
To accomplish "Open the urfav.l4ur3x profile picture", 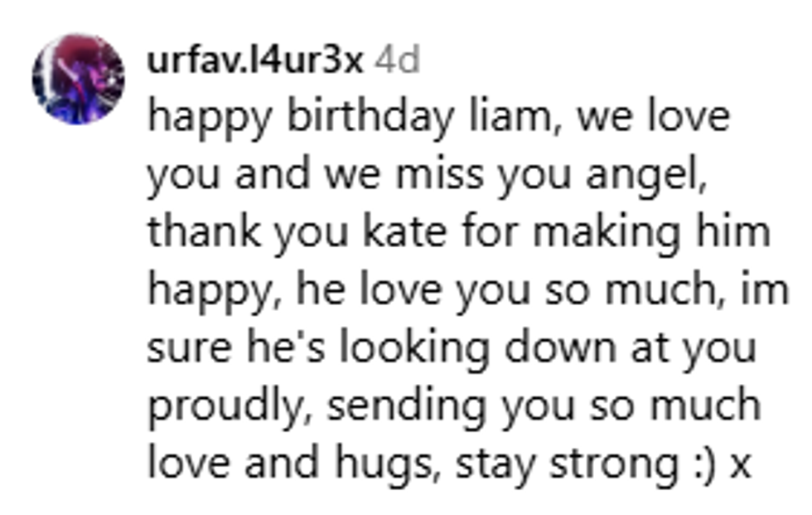I will 78,79.
